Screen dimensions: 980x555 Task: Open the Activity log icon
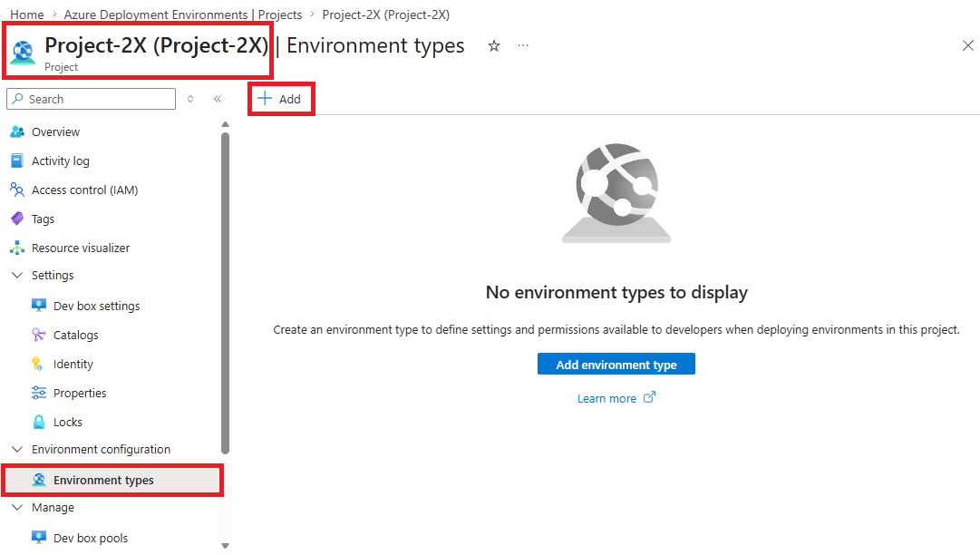click(x=17, y=161)
